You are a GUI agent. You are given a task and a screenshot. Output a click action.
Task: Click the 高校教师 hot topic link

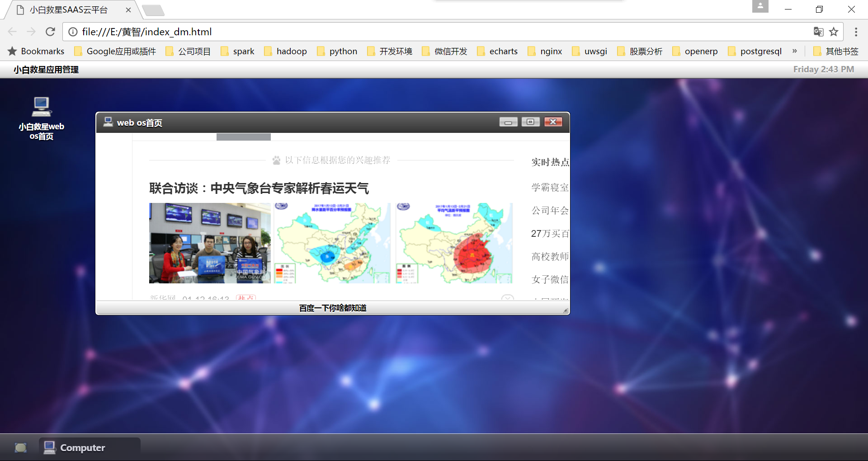pyautogui.click(x=550, y=257)
